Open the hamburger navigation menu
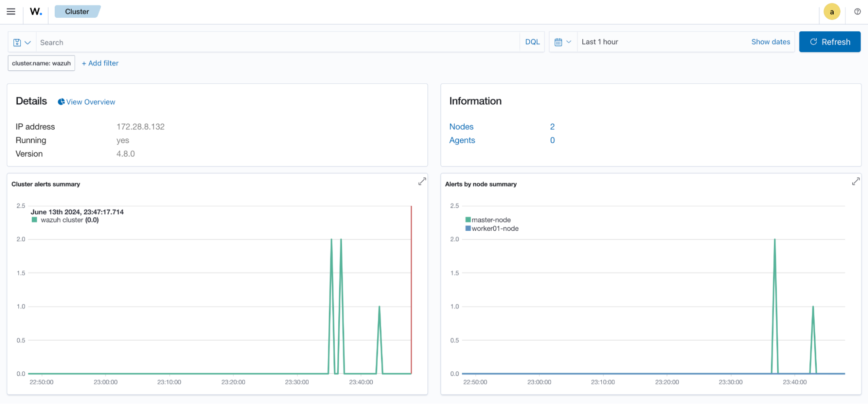The image size is (868, 404). coord(11,11)
